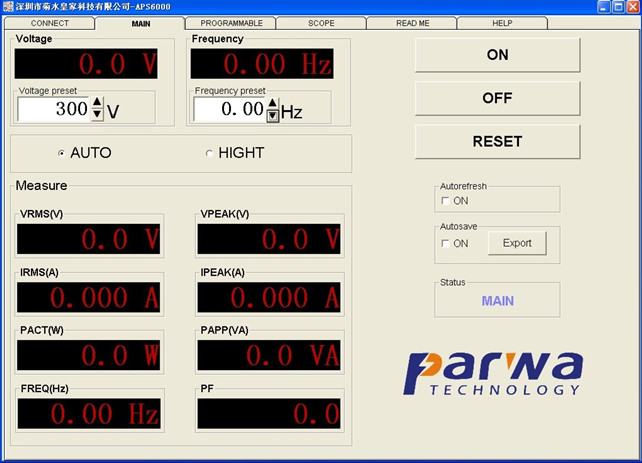Click the Voltage preset input field

point(54,109)
